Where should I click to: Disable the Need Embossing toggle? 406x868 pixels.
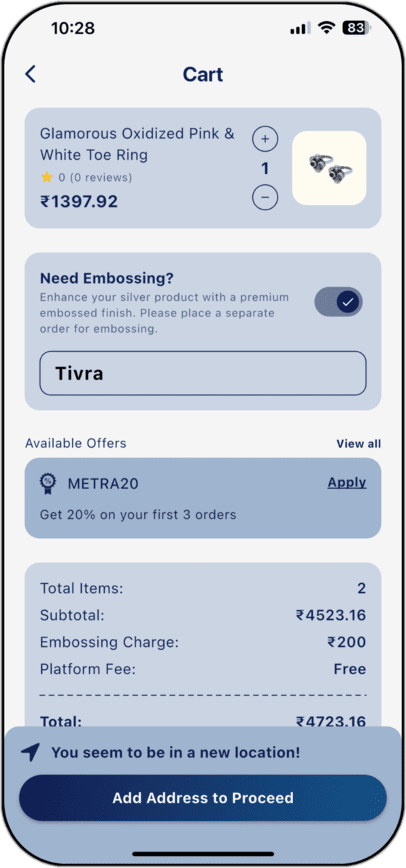(338, 302)
